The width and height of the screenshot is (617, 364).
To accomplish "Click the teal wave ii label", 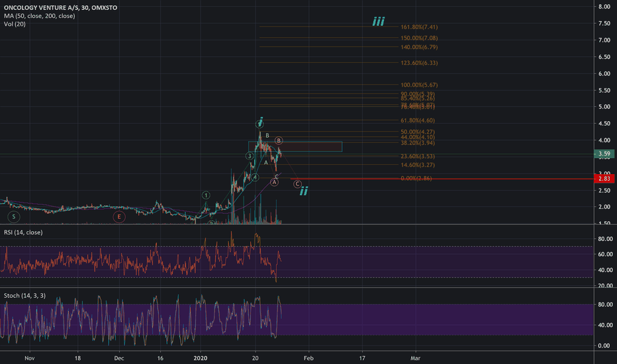I will click(304, 191).
